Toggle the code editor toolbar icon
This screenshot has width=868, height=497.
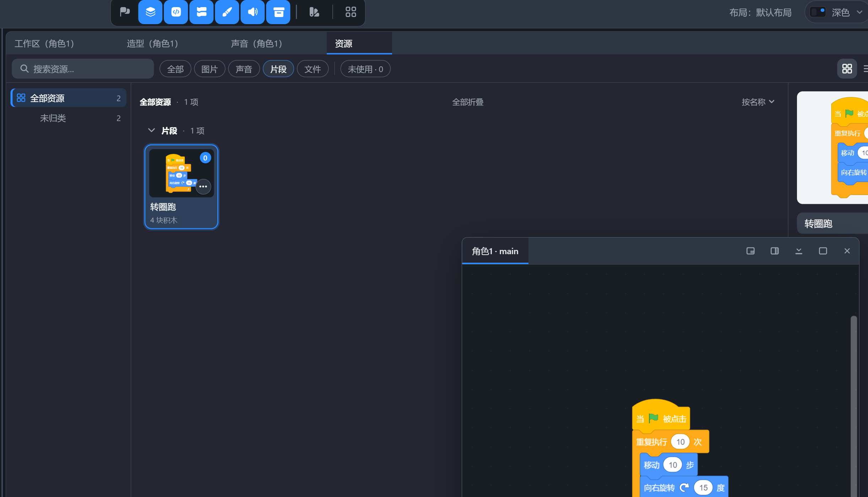pyautogui.click(x=176, y=12)
